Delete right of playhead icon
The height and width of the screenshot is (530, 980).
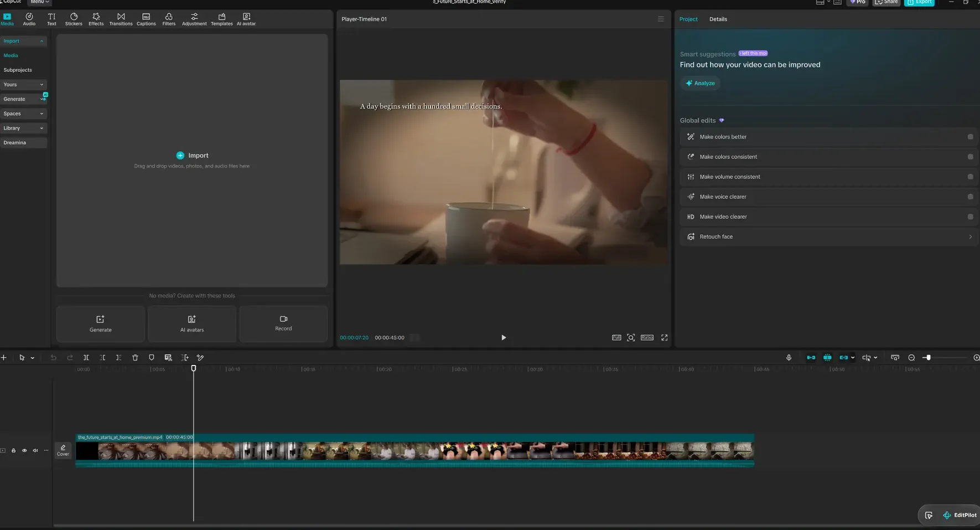click(x=118, y=358)
